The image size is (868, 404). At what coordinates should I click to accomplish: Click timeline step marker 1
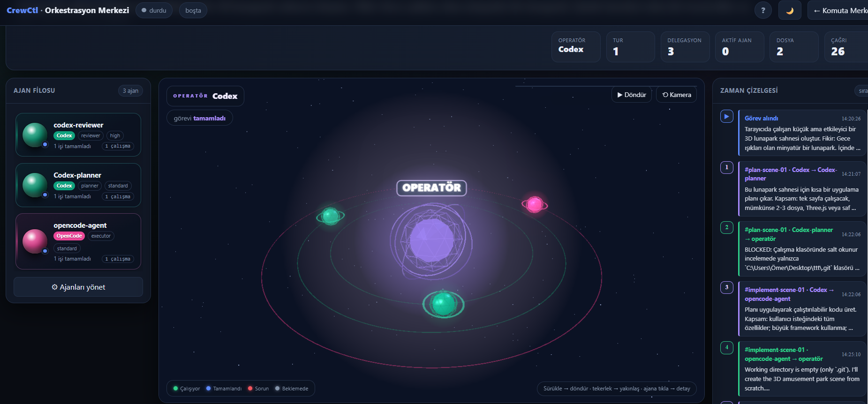[x=727, y=167]
